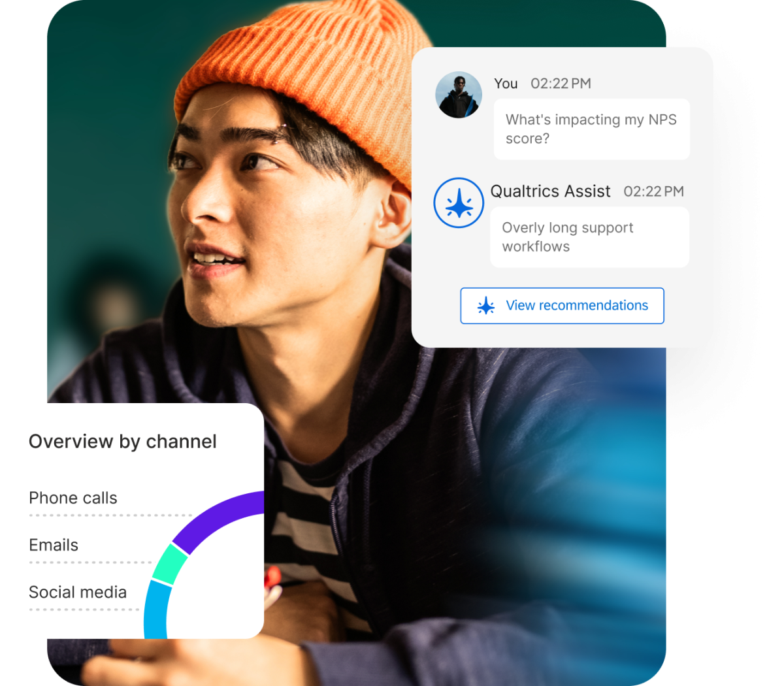Click the 02:22 PM timestamp beside Qualtrics Assist
The image size is (784, 686).
point(653,191)
